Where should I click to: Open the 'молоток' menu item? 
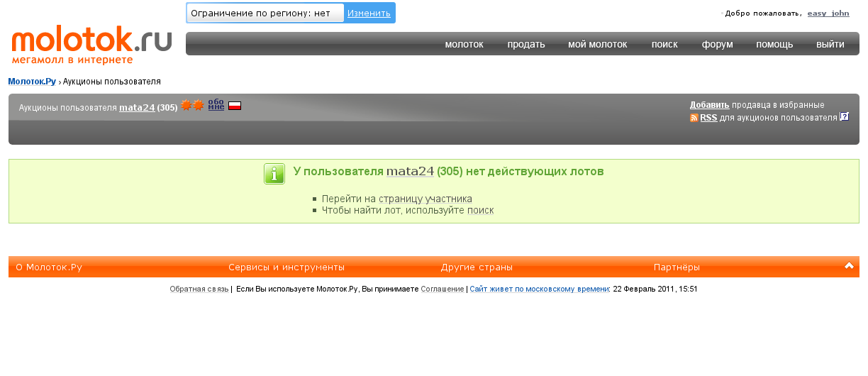pyautogui.click(x=464, y=44)
